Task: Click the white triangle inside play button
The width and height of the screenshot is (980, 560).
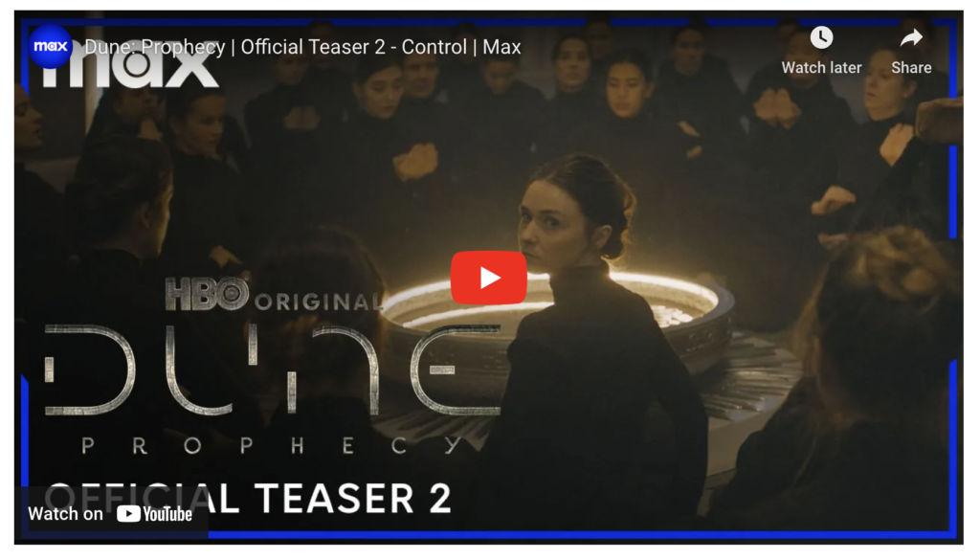Action: click(490, 279)
